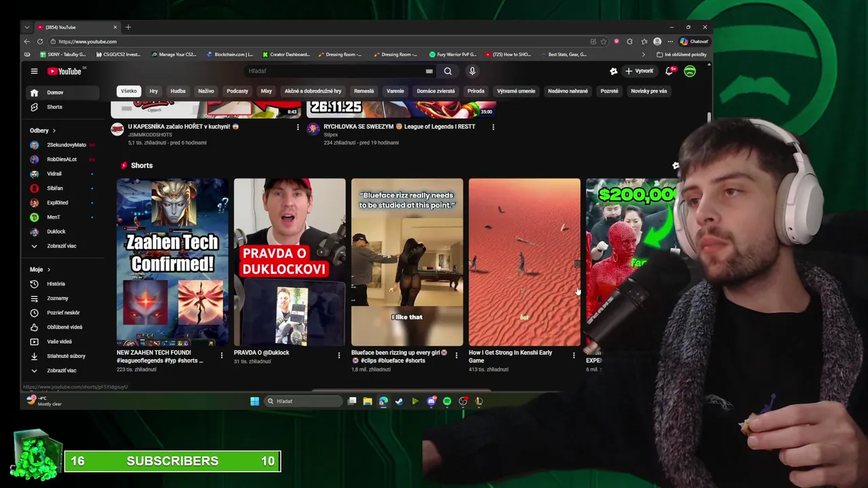Open the Creator Dashboard bookmark

point(285,54)
